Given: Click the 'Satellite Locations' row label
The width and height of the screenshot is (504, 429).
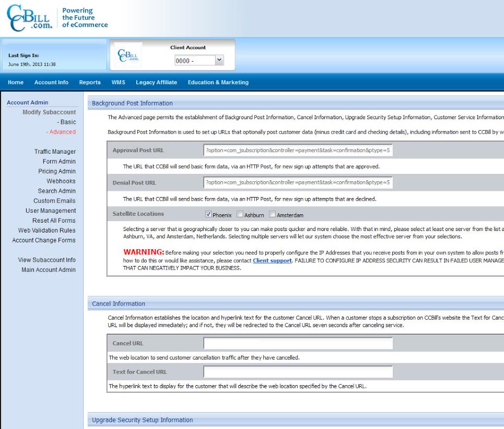Looking at the screenshot, I should click(x=138, y=214).
